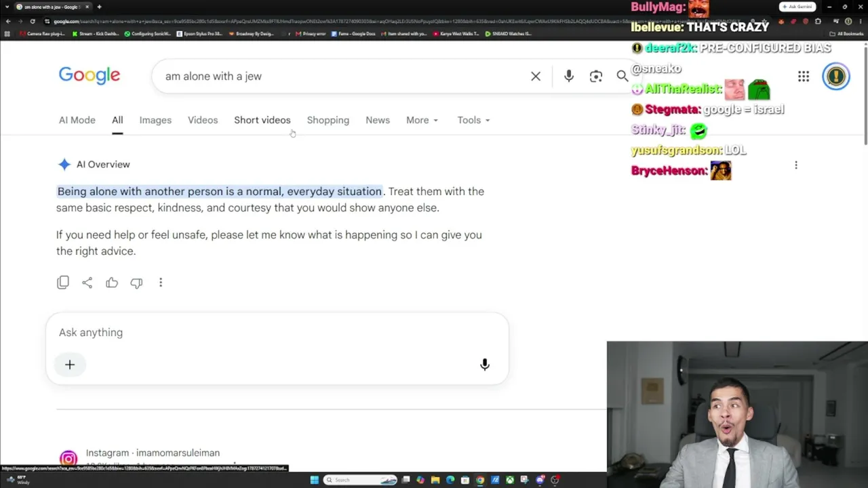868x488 pixels.
Task: Dictate a follow-up with the Ask anything microphone
Action: coord(485,365)
